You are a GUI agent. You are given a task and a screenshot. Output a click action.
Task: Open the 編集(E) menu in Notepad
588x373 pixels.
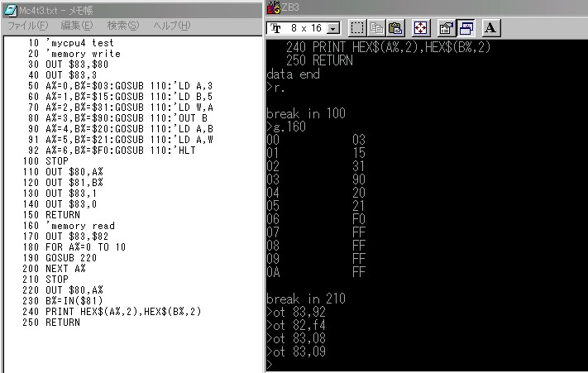point(77,26)
